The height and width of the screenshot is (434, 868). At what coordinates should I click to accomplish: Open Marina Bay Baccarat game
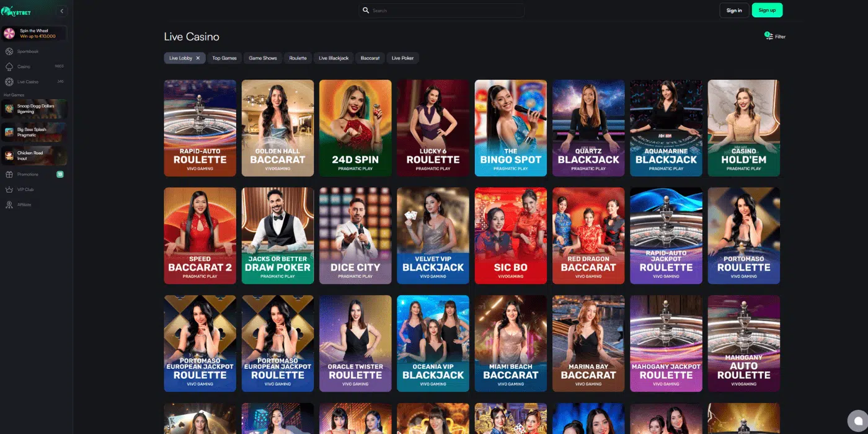point(588,343)
